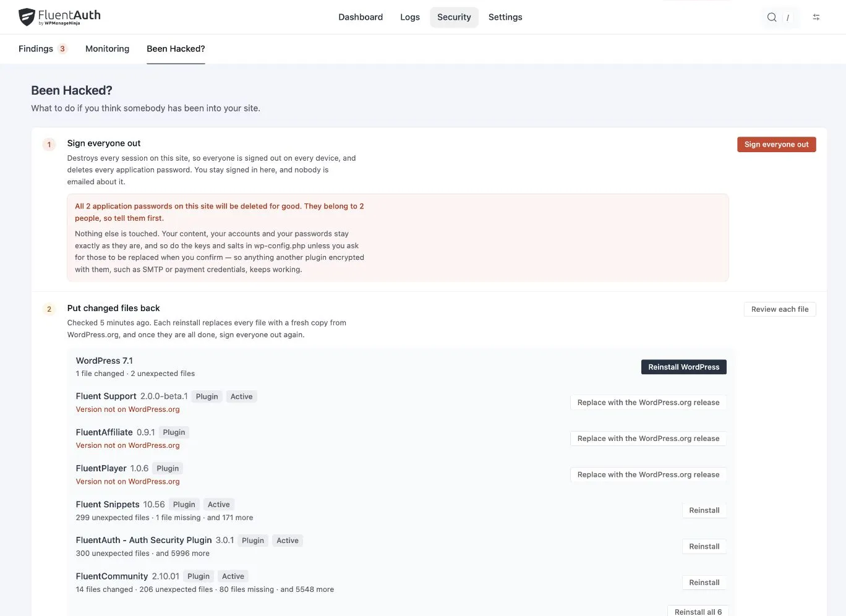The width and height of the screenshot is (846, 616).
Task: Click the Findings count badge showing 3
Action: click(x=62, y=49)
